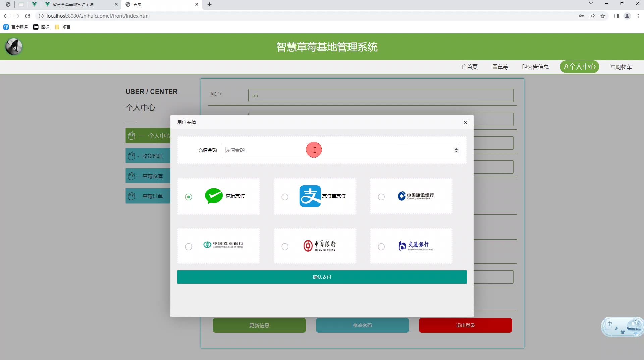This screenshot has width=644, height=360.
Task: Click the flame icon beside 草莓收藏
Action: pos(131,176)
